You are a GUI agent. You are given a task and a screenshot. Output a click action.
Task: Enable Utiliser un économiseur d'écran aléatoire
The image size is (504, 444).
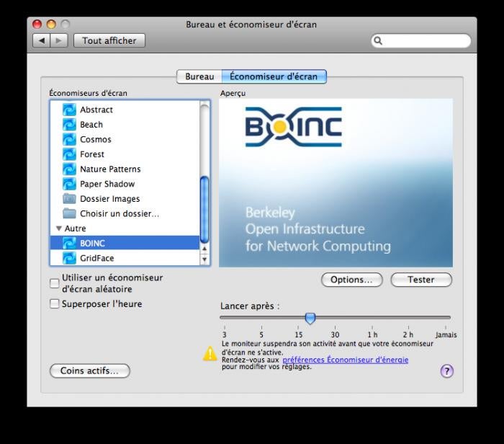[54, 283]
